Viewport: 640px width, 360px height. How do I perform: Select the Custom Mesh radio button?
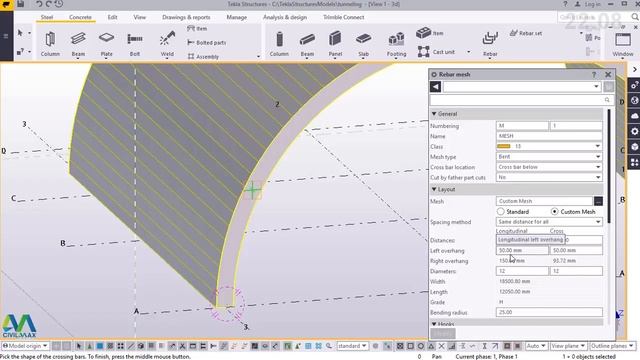(x=554, y=211)
